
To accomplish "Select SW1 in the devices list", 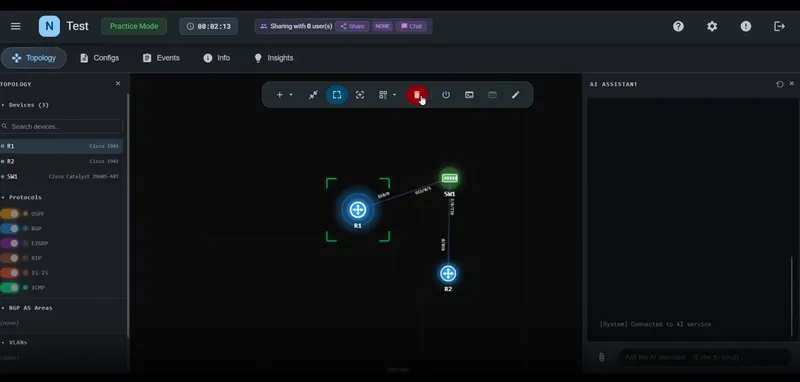I will click(61, 176).
